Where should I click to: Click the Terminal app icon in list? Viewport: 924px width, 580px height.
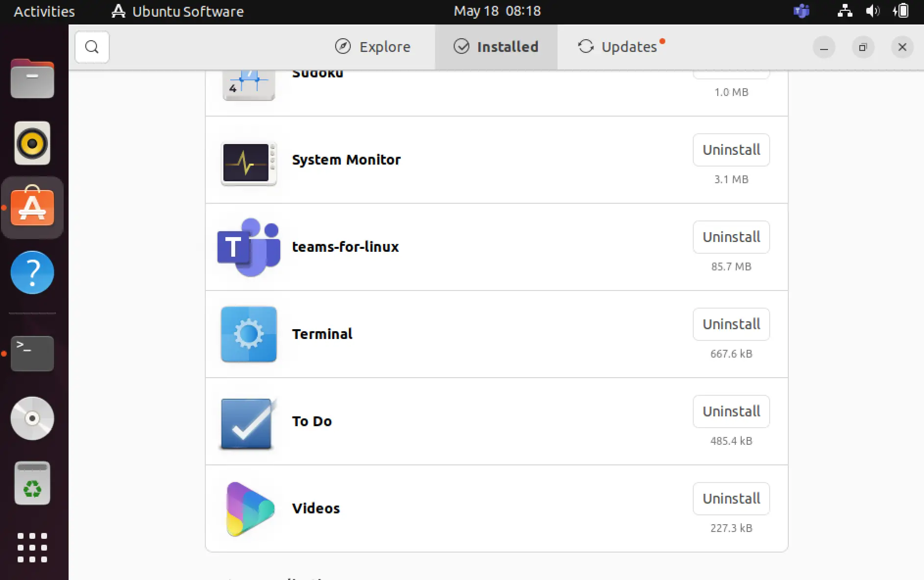(249, 335)
